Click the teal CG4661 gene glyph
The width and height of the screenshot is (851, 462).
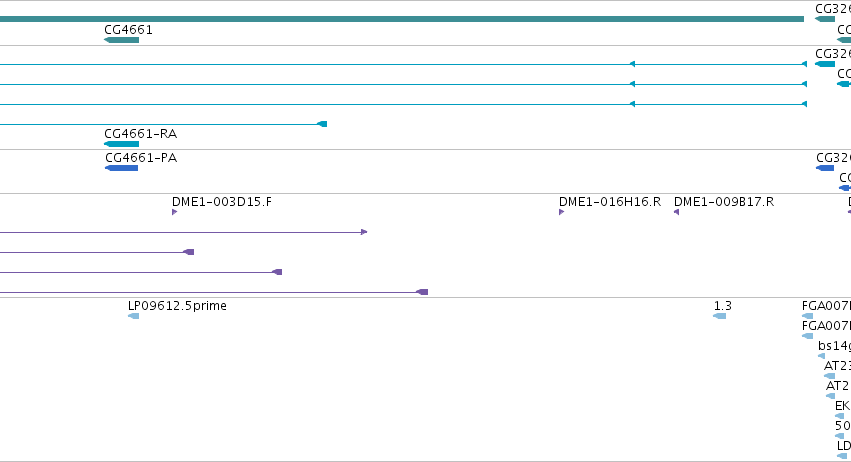coord(122,40)
